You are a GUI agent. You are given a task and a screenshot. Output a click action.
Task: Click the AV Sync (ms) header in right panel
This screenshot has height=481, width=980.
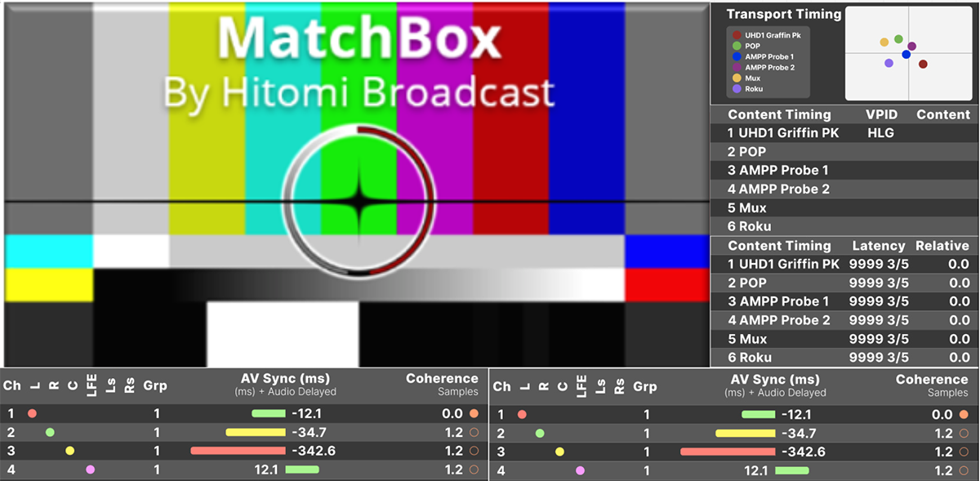775,380
